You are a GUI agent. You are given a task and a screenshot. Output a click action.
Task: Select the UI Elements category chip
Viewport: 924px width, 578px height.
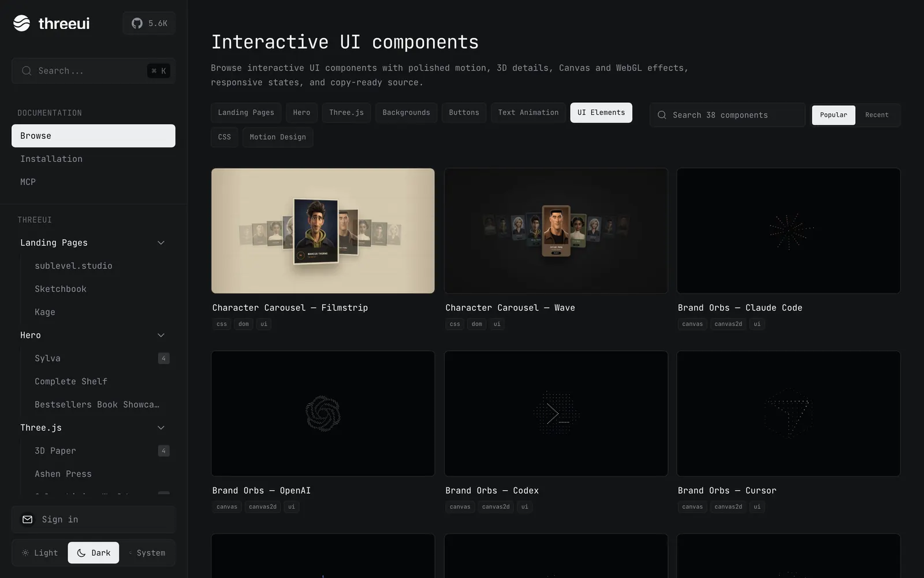[601, 113]
